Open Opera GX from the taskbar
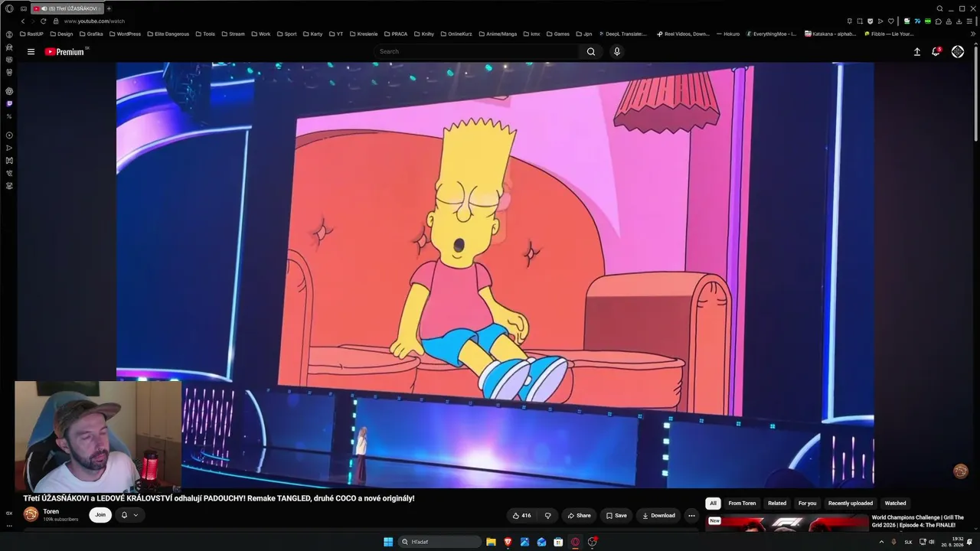The image size is (980, 551). [x=575, y=542]
